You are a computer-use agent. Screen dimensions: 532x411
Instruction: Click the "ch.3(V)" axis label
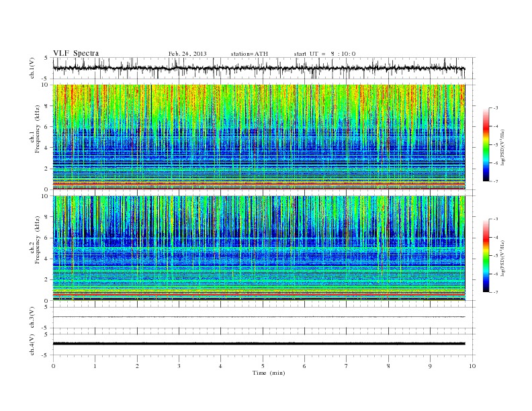[32, 318]
